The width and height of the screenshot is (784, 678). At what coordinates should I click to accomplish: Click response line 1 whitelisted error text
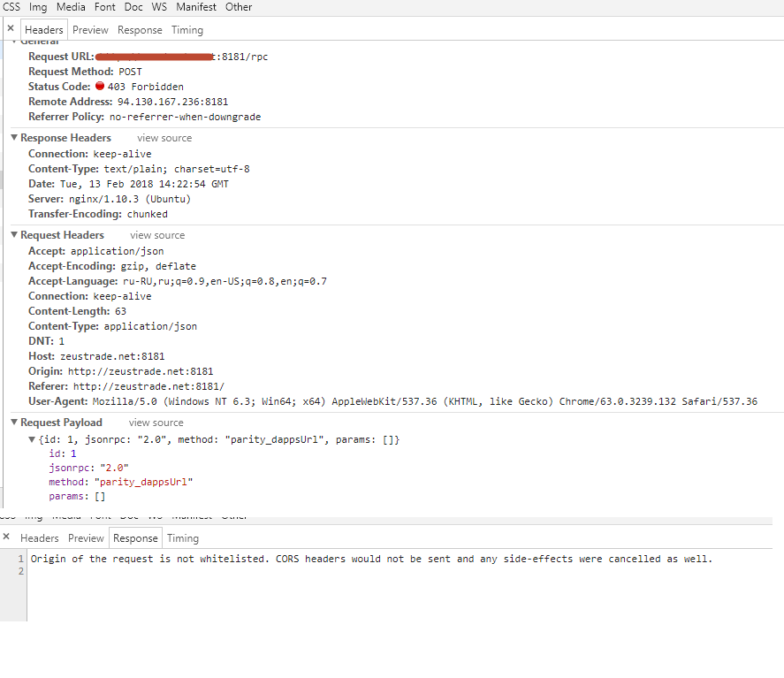pos(371,559)
